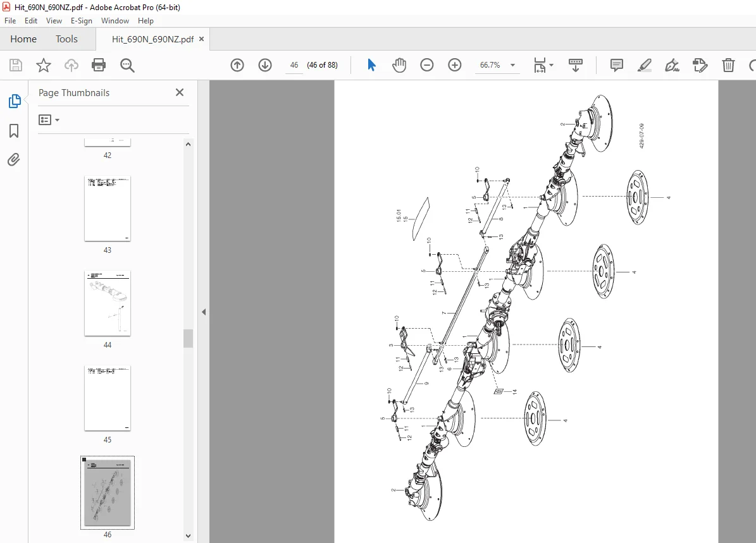Click the scrolling mode download-arrow icon
The width and height of the screenshot is (756, 543).
pos(576,65)
